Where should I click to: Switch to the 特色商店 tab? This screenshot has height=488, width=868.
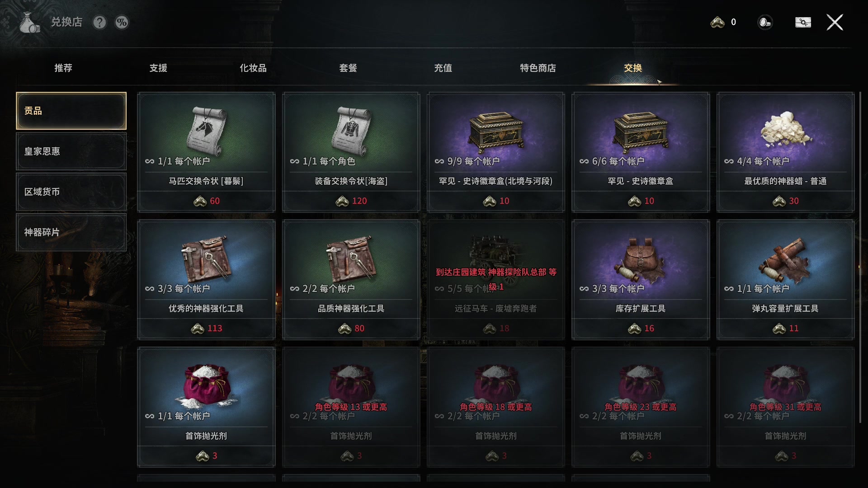click(538, 68)
